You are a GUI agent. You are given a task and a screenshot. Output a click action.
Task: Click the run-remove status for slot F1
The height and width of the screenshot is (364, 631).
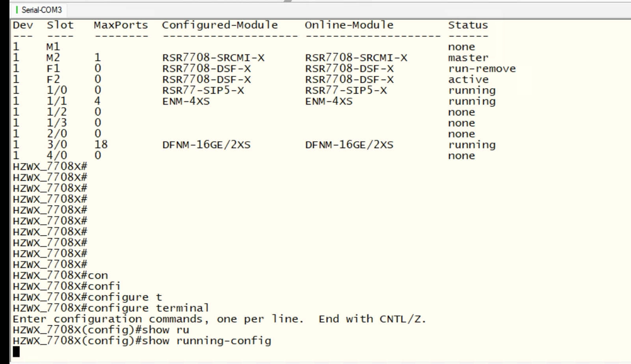click(482, 69)
